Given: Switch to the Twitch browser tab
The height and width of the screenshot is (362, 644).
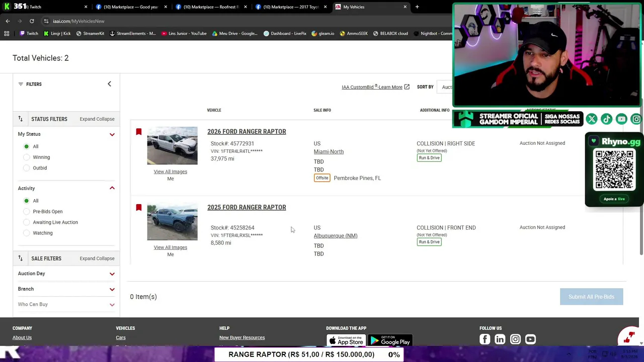Looking at the screenshot, I should pos(45,7).
